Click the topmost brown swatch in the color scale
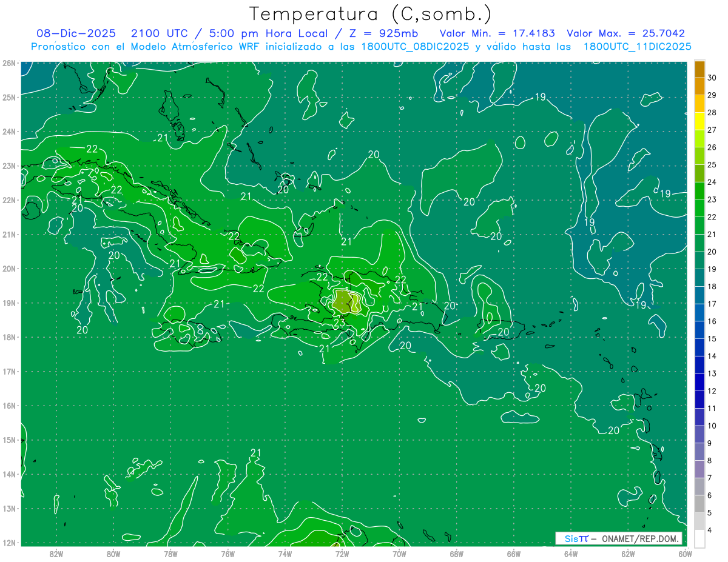This screenshot has height=562, width=728. [699, 69]
